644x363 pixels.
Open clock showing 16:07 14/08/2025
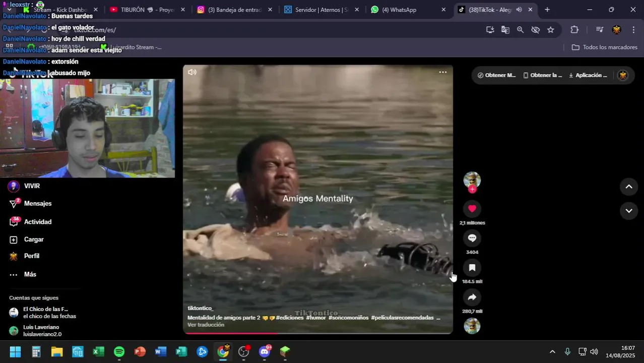pos(620,351)
